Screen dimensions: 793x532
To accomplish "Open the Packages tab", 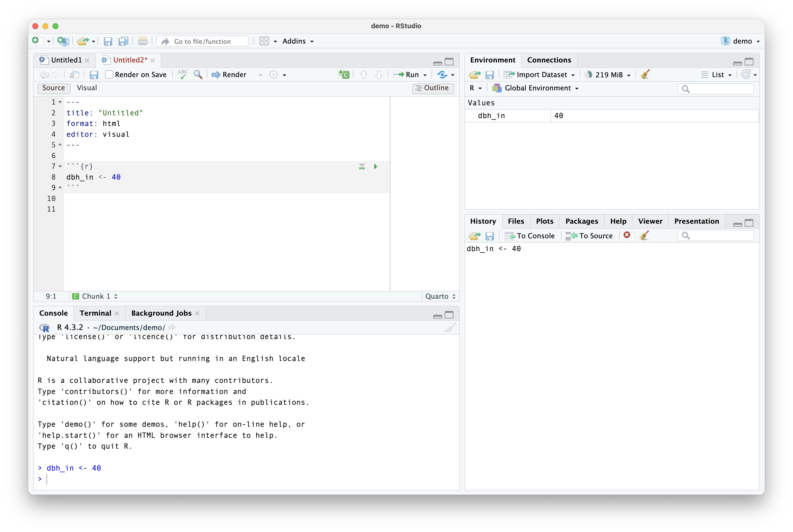I will coord(582,221).
